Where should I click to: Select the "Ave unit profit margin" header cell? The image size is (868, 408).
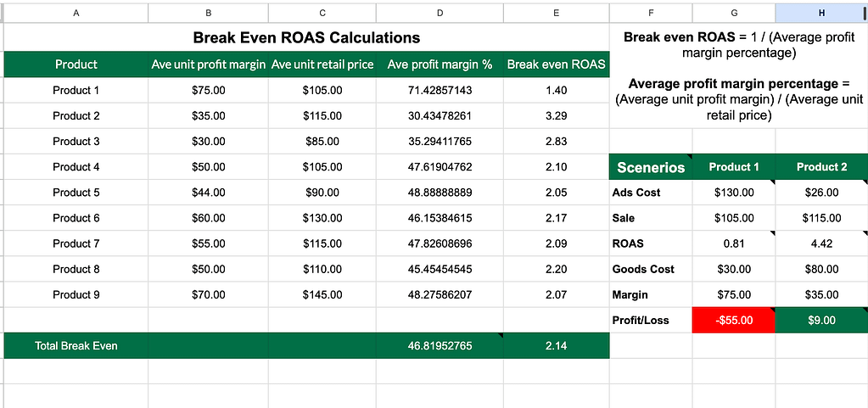(209, 64)
